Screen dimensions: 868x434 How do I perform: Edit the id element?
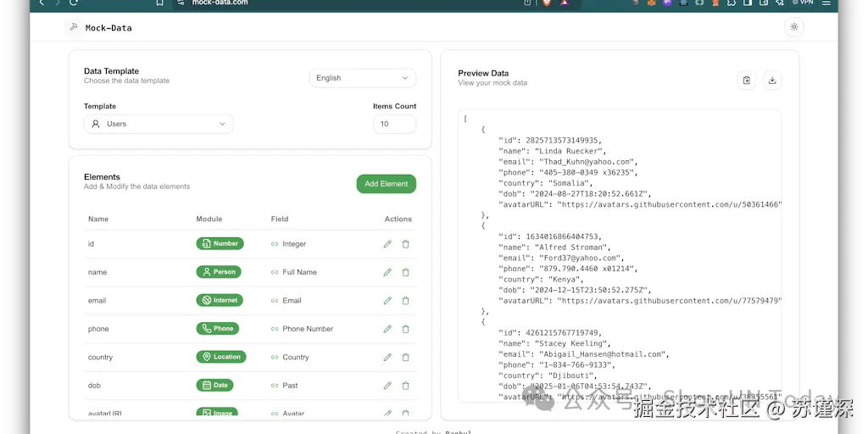[x=387, y=244]
